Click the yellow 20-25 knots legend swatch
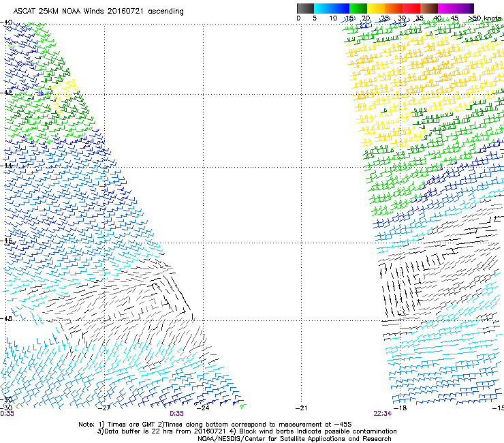 coord(376,8)
